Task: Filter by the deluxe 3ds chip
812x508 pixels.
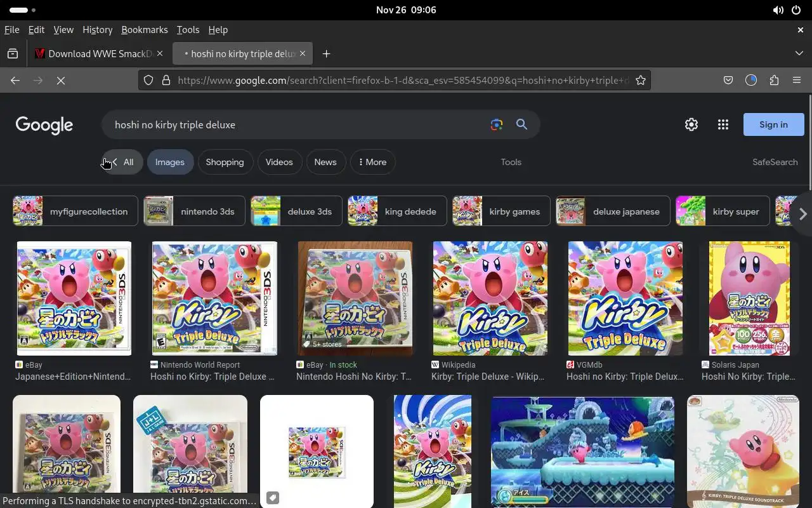Action: point(296,211)
